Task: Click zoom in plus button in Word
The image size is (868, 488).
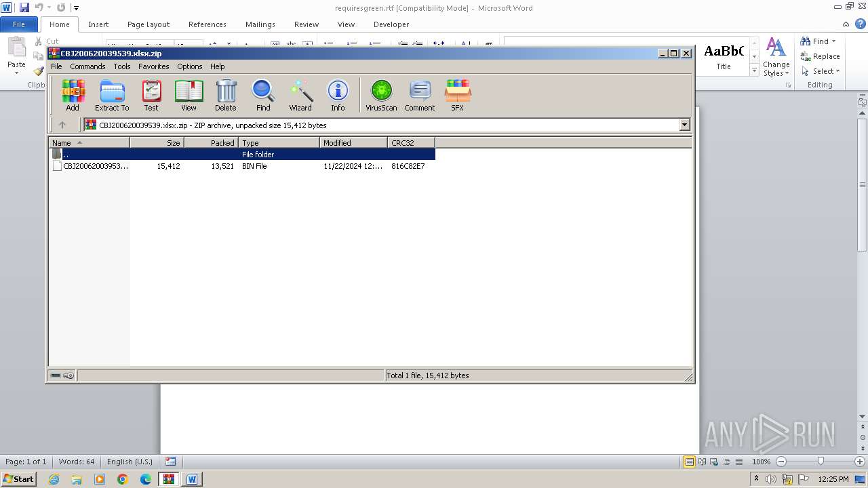Action: (860, 462)
